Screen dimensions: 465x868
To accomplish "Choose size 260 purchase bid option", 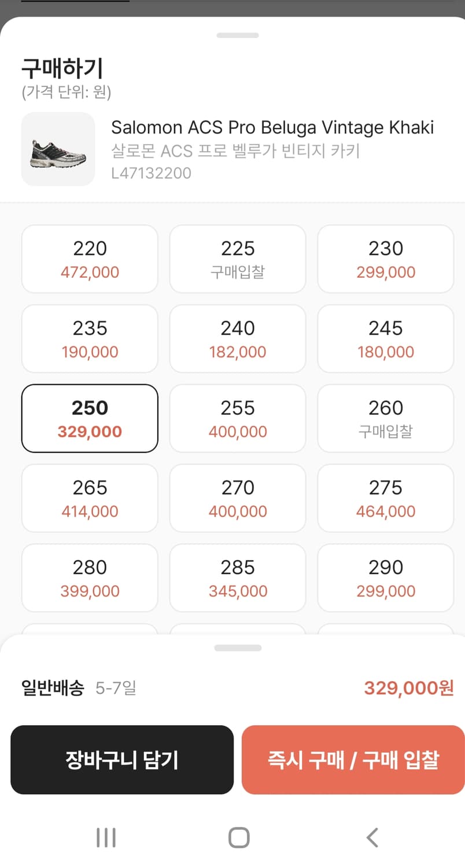I will [x=386, y=418].
